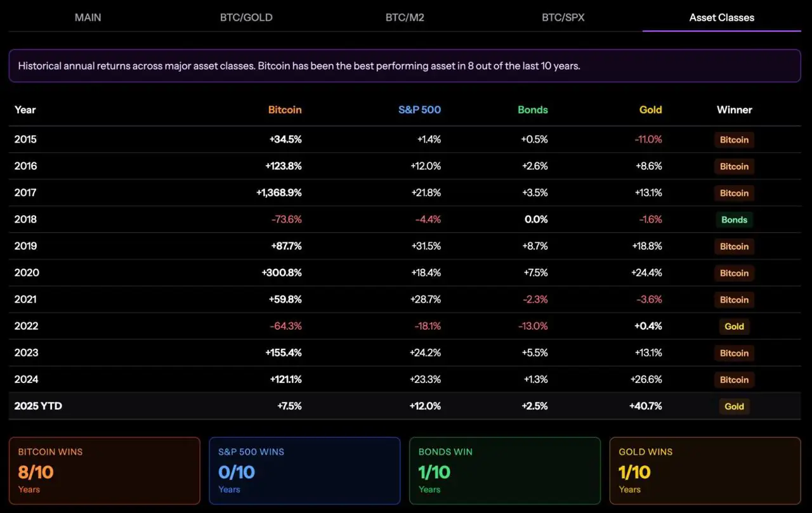812x513 pixels.
Task: Click the Gold winner badge for 2025 YTD
Action: point(735,406)
